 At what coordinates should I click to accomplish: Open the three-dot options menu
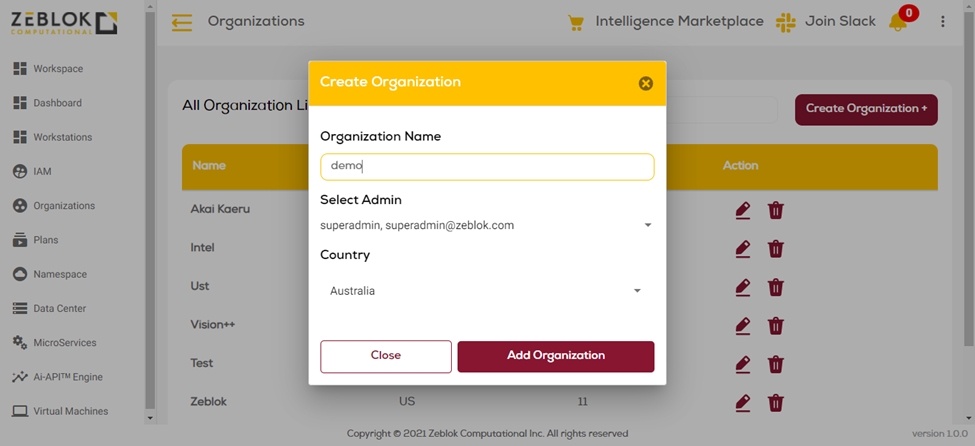pos(942,22)
